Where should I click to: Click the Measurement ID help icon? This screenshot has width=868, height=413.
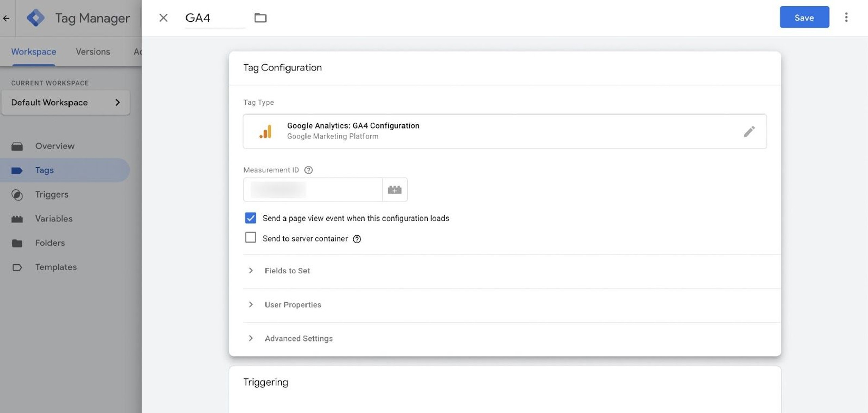pos(308,170)
